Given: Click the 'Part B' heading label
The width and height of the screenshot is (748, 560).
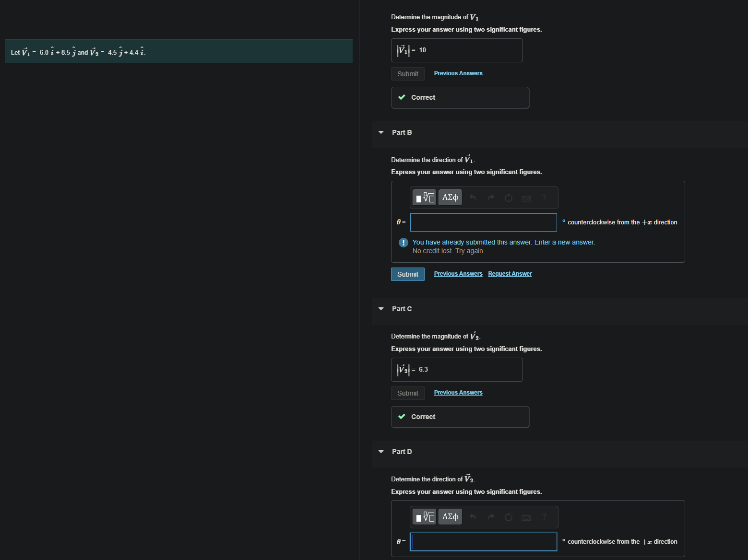Looking at the screenshot, I should [402, 132].
